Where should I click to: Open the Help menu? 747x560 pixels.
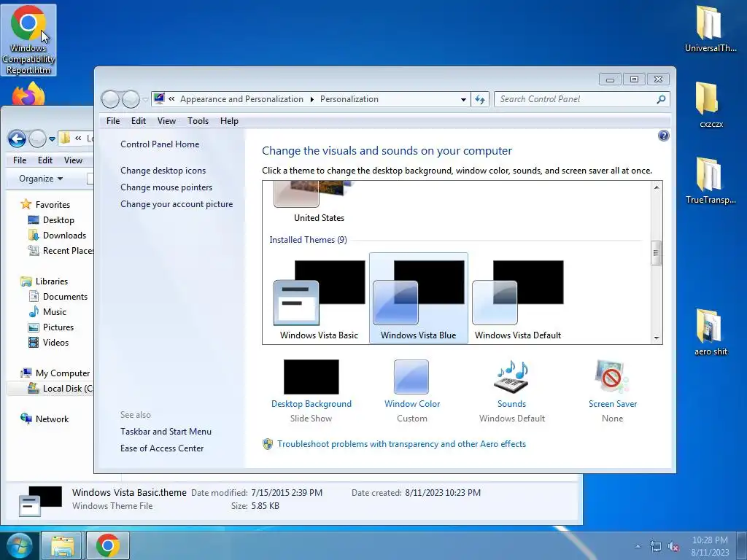tap(229, 121)
